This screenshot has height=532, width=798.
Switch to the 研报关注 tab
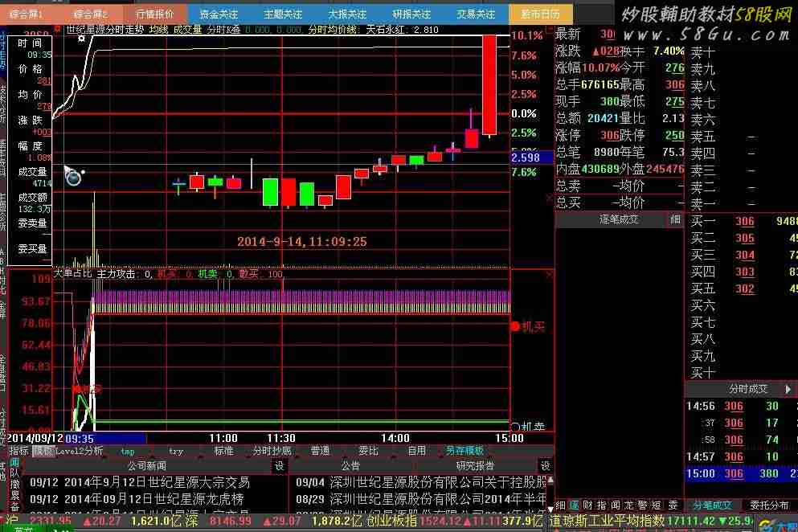pyautogui.click(x=411, y=14)
